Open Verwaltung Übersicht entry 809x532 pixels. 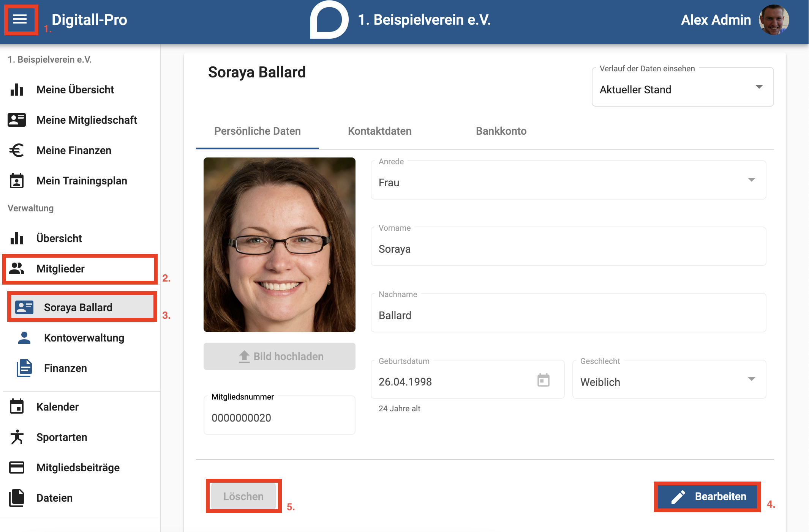(80, 238)
